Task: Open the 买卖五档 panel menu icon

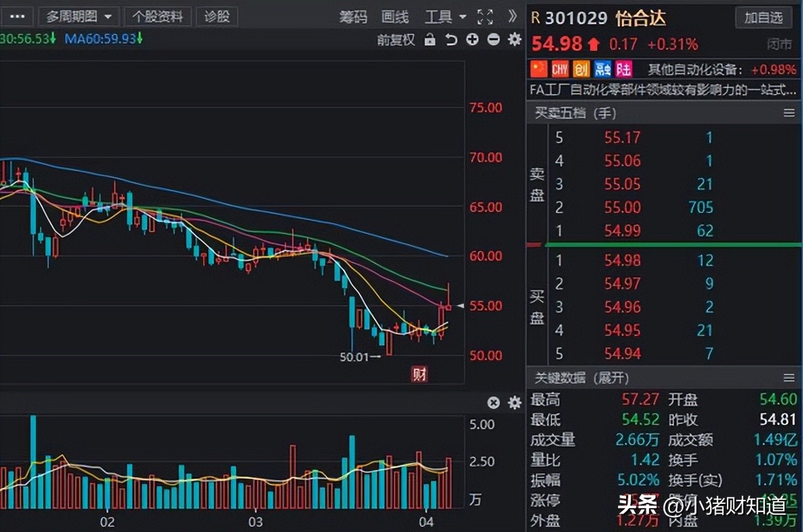Action: coord(789,113)
